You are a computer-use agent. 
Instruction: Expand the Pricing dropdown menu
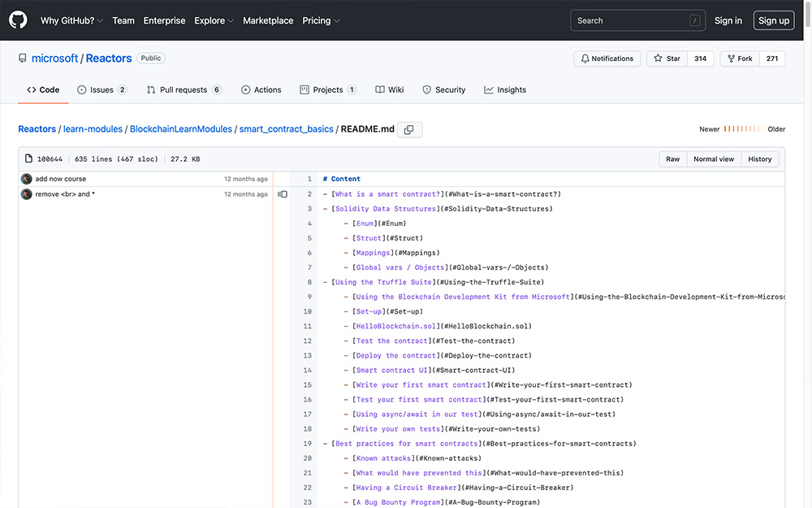click(321, 21)
